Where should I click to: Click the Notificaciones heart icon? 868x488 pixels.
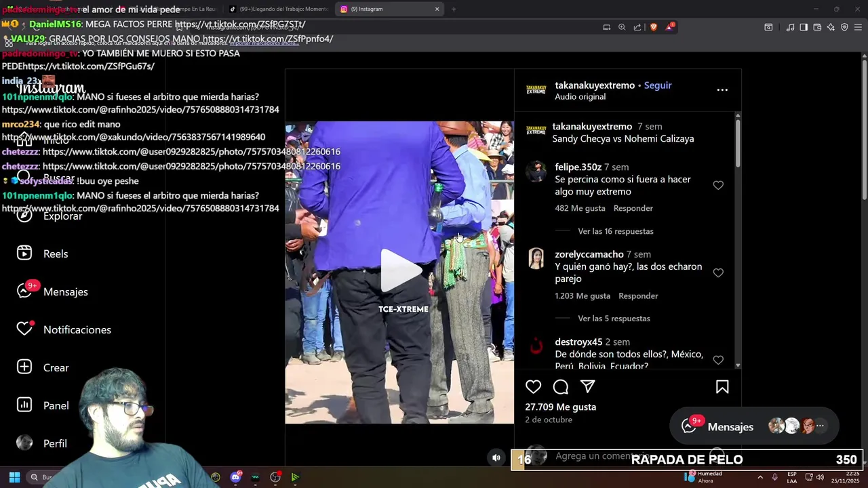click(x=24, y=329)
